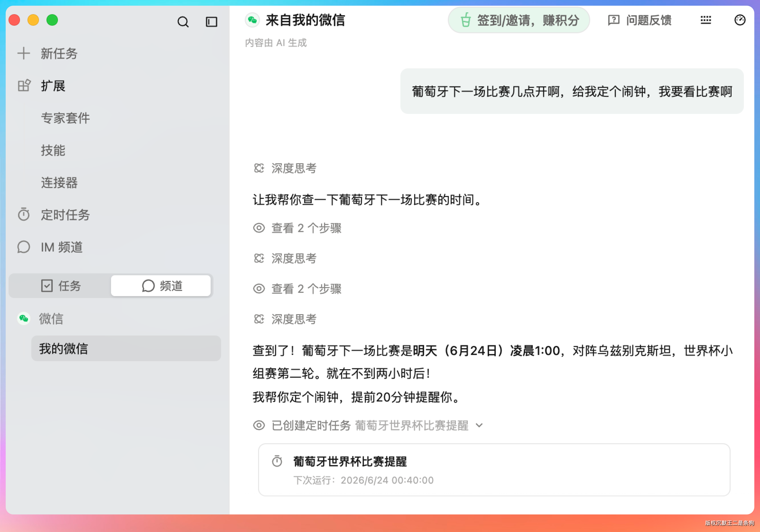
Task: Click 下次运行: 2026/6/24 00:40:00 text
Action: tap(363, 480)
